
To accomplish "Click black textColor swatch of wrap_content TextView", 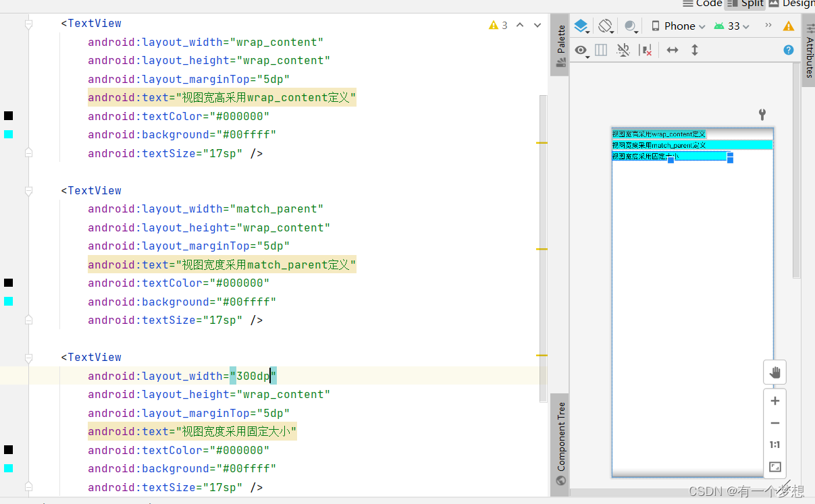I will (8, 116).
